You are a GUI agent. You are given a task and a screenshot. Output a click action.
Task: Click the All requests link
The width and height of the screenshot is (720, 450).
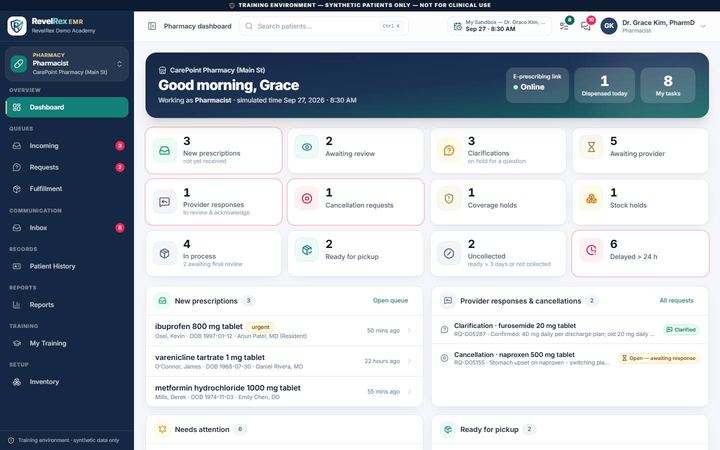point(676,300)
